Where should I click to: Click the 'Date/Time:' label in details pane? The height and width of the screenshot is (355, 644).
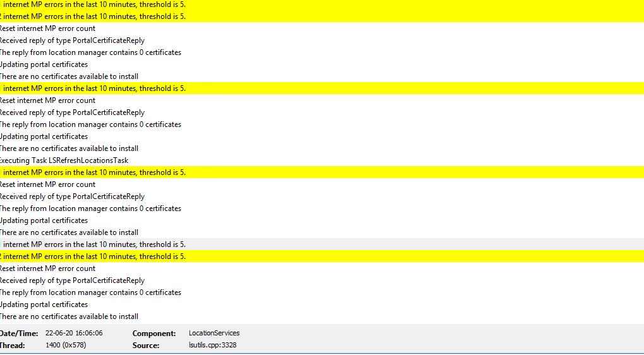click(x=19, y=334)
